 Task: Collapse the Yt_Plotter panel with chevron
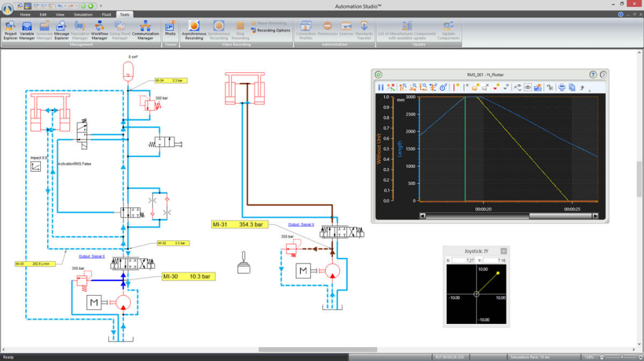coord(603,75)
